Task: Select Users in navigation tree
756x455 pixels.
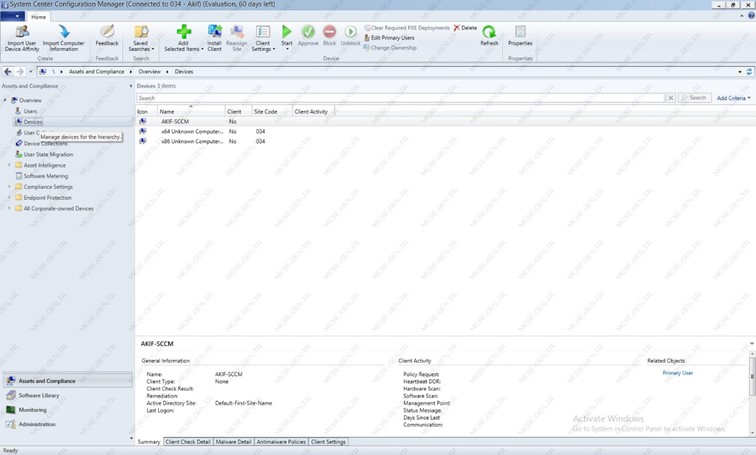Action: [x=30, y=111]
